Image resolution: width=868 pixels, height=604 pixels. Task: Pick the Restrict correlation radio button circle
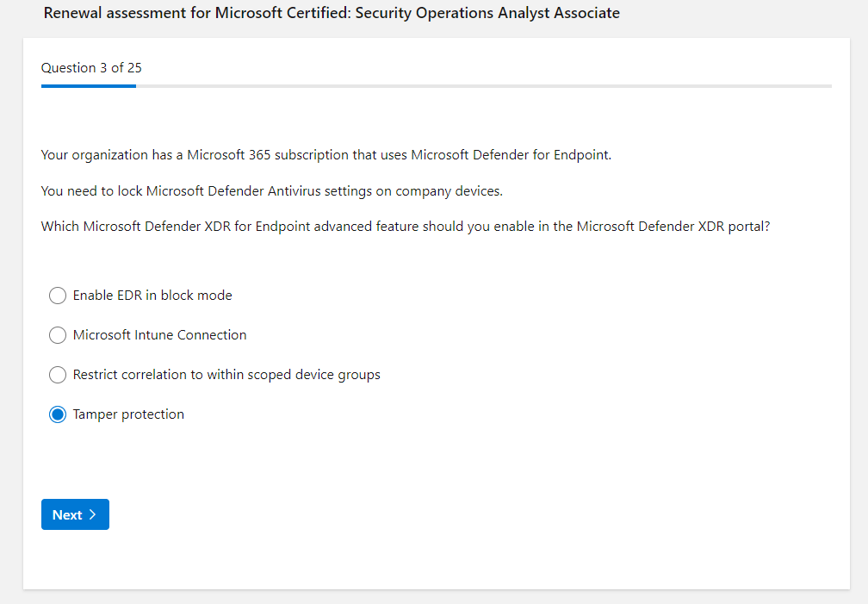(x=58, y=375)
